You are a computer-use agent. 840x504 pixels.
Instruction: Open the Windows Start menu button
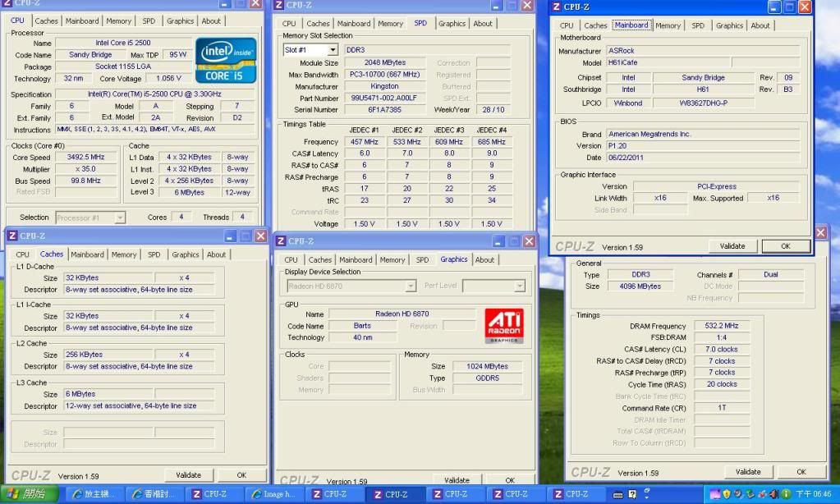click(x=30, y=494)
